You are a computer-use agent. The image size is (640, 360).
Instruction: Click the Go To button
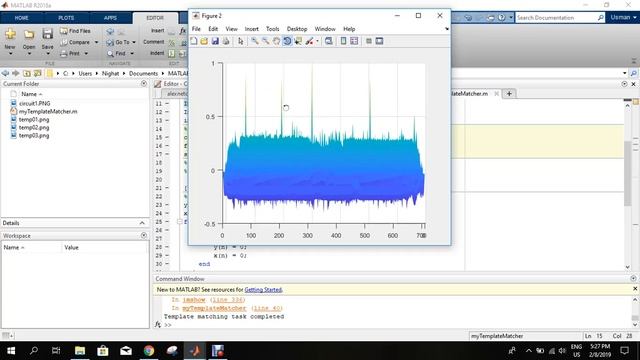pyautogui.click(x=118, y=42)
